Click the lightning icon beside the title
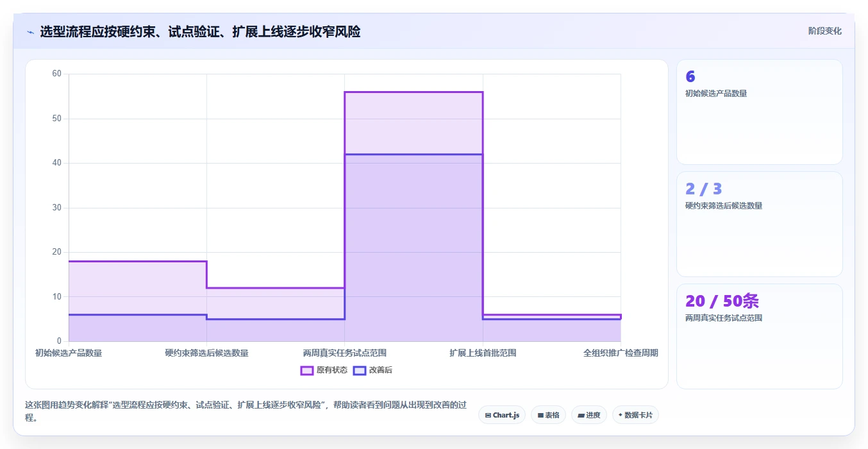The width and height of the screenshot is (868, 449). pos(30,31)
